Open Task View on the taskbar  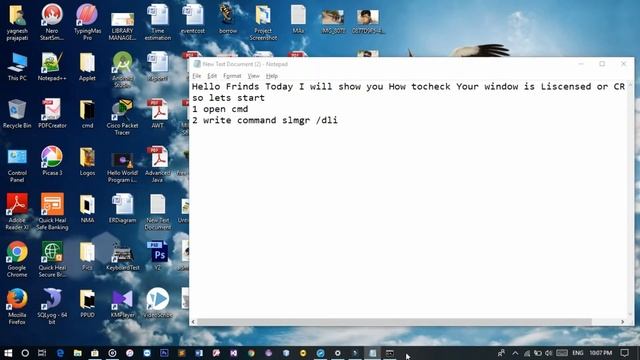pyautogui.click(x=42, y=353)
